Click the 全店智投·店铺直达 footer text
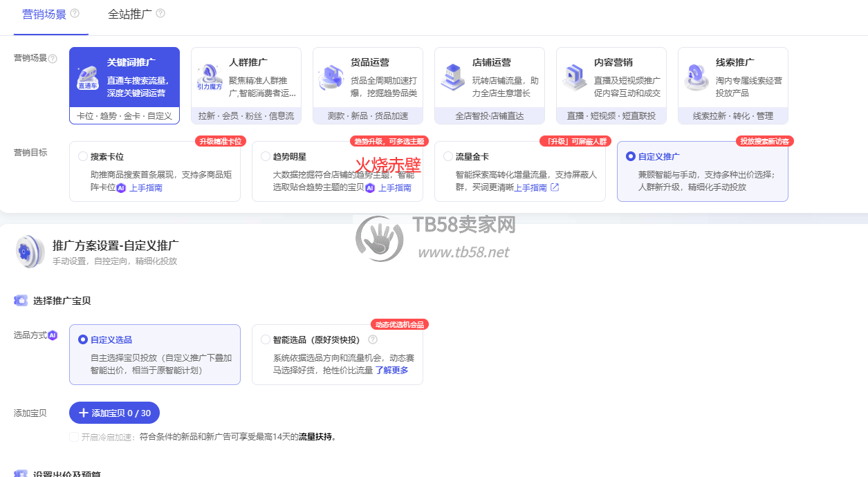868x477 pixels. [x=490, y=116]
